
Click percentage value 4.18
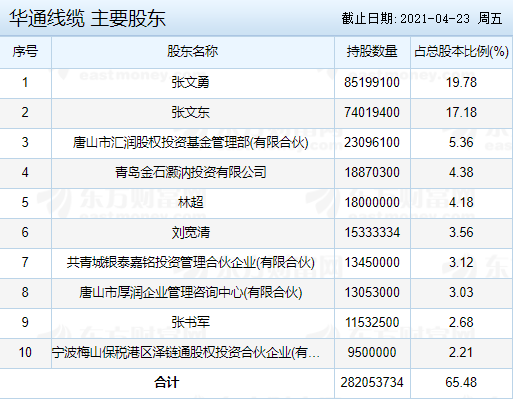click(461, 202)
